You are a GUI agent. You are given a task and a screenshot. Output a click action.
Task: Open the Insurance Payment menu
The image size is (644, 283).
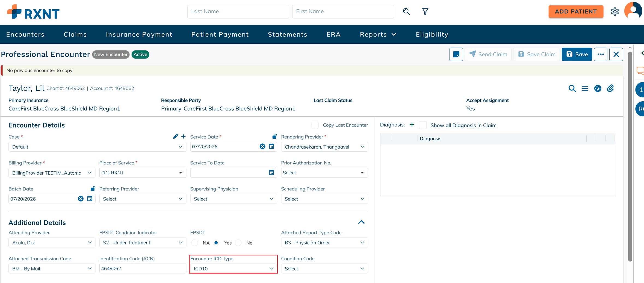[x=139, y=34]
